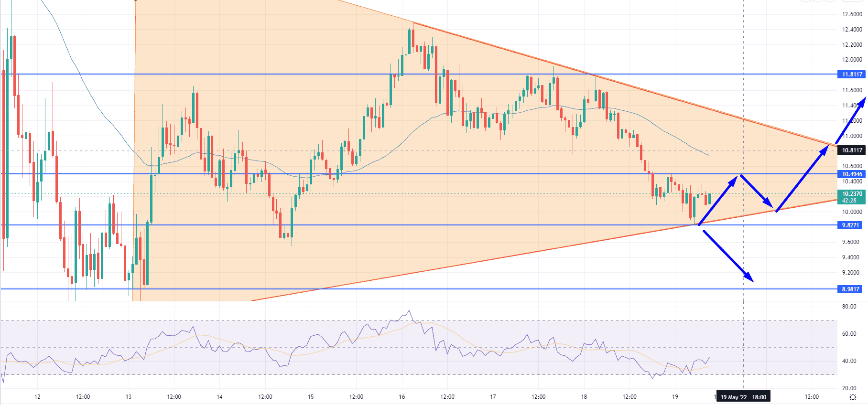Click date 18 on time axis
This screenshot has height=405, width=868.
pos(584,397)
